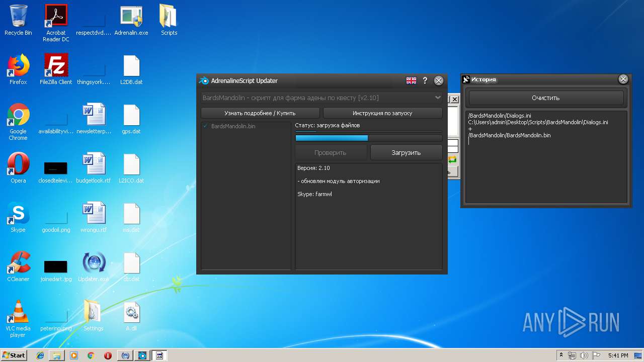Click the C:\Users\admin path log line
Screen dimensions: 644x362
(x=538, y=122)
